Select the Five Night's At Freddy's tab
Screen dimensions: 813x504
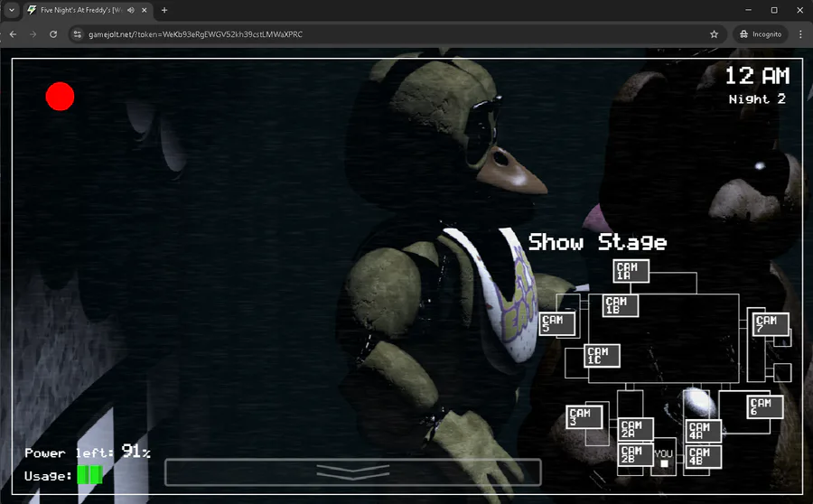click(x=87, y=10)
